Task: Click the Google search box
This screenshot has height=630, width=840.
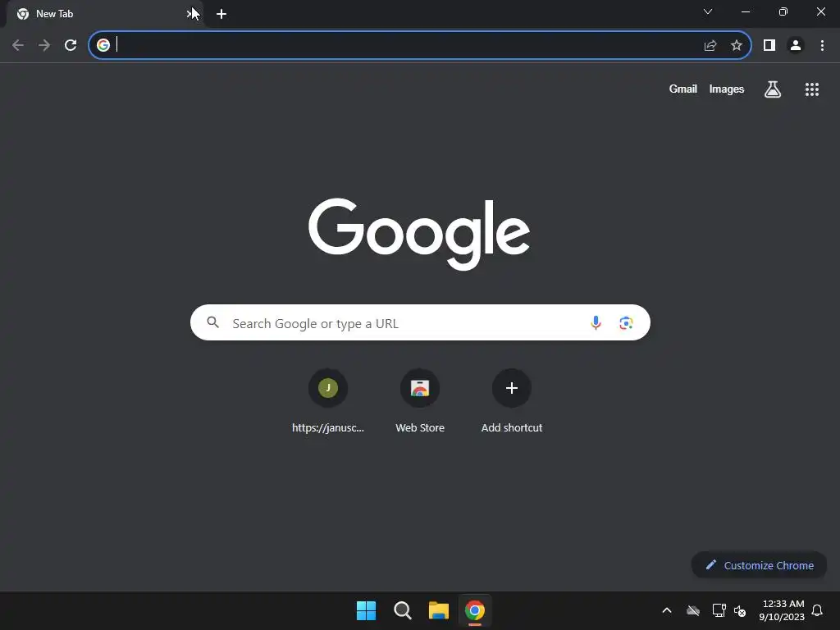Action: coord(420,322)
